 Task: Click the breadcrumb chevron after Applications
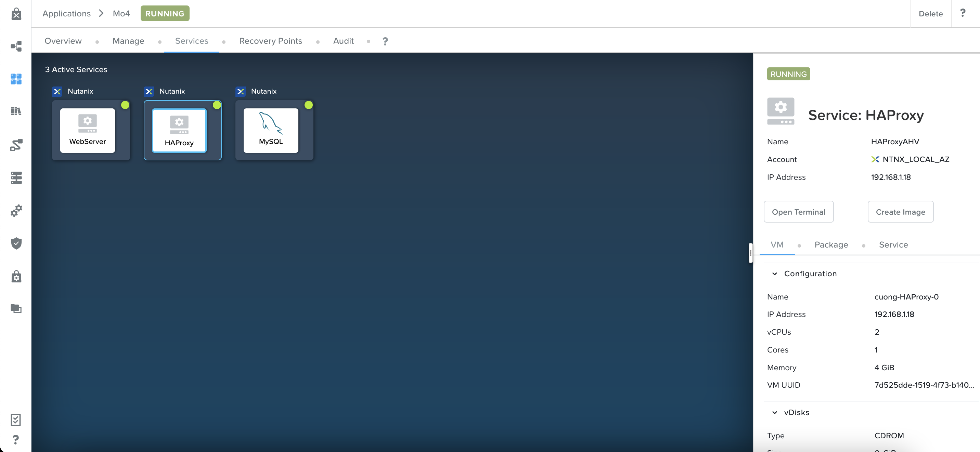101,13
